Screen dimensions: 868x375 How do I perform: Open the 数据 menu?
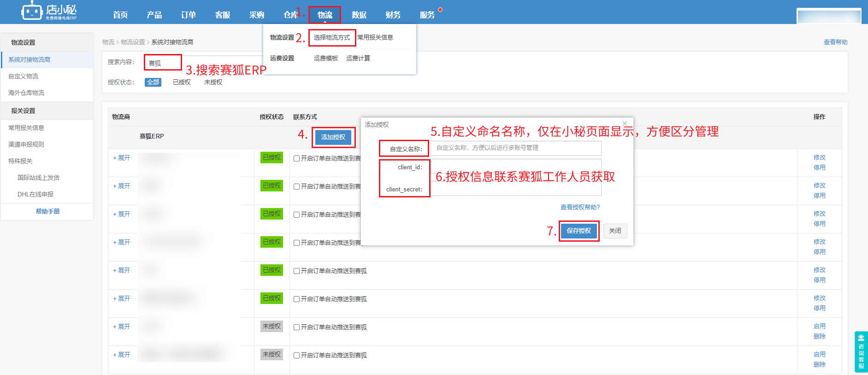359,15
